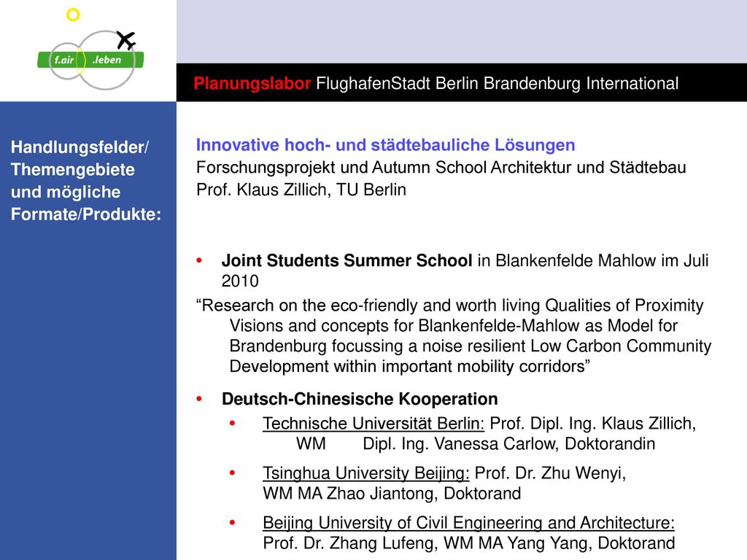This screenshot has width=747, height=560.
Task: Click the quoted Research on the eco-friendly paragraph
Action: (x=454, y=335)
